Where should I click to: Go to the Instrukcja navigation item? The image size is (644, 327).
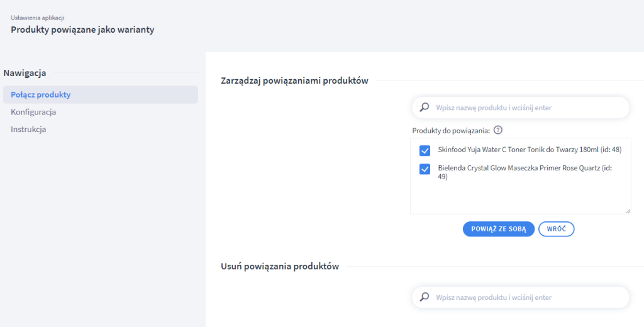pyautogui.click(x=28, y=130)
